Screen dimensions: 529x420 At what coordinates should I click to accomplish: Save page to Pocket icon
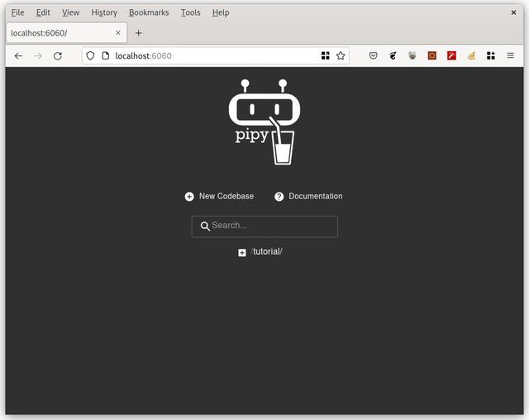pyautogui.click(x=373, y=55)
